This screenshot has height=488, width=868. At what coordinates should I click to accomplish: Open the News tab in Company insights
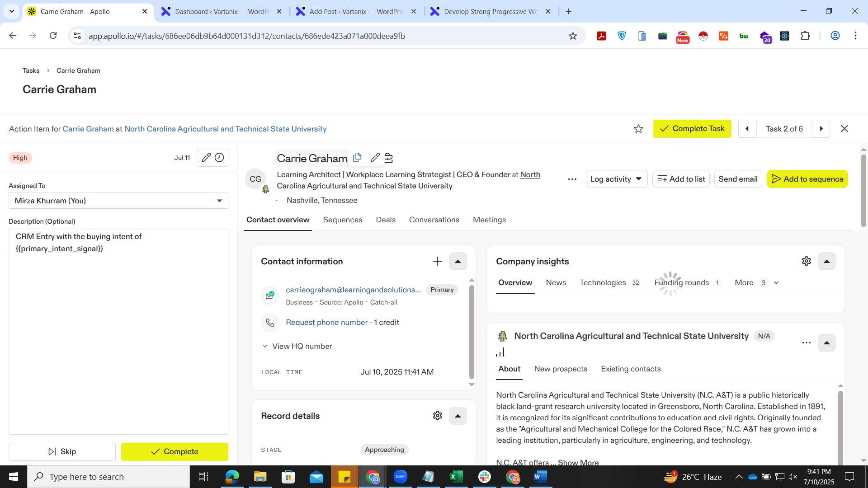tap(556, 282)
